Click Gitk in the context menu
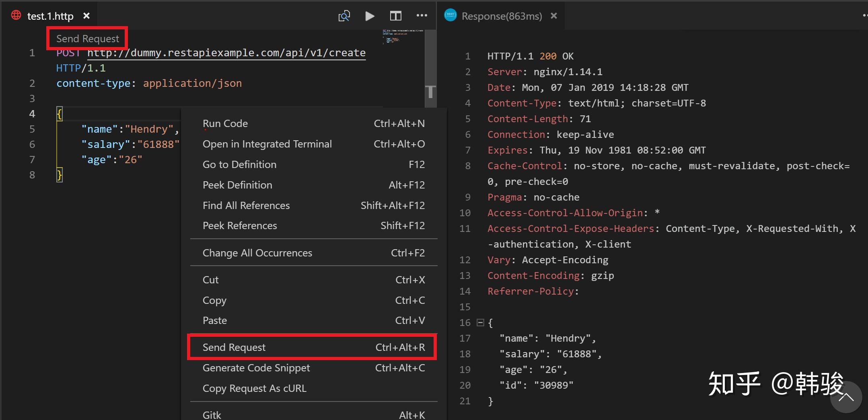Screen dimensions: 868x420 (x=212, y=414)
